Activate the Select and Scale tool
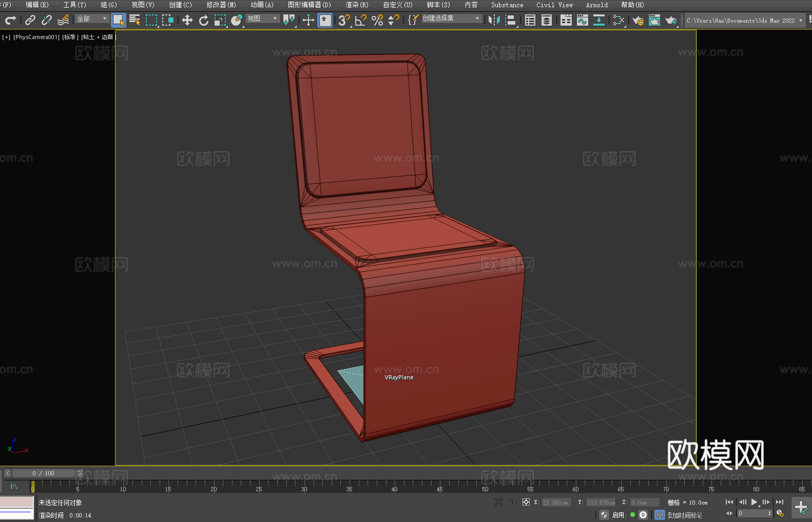The width and height of the screenshot is (812, 522). pos(220,20)
